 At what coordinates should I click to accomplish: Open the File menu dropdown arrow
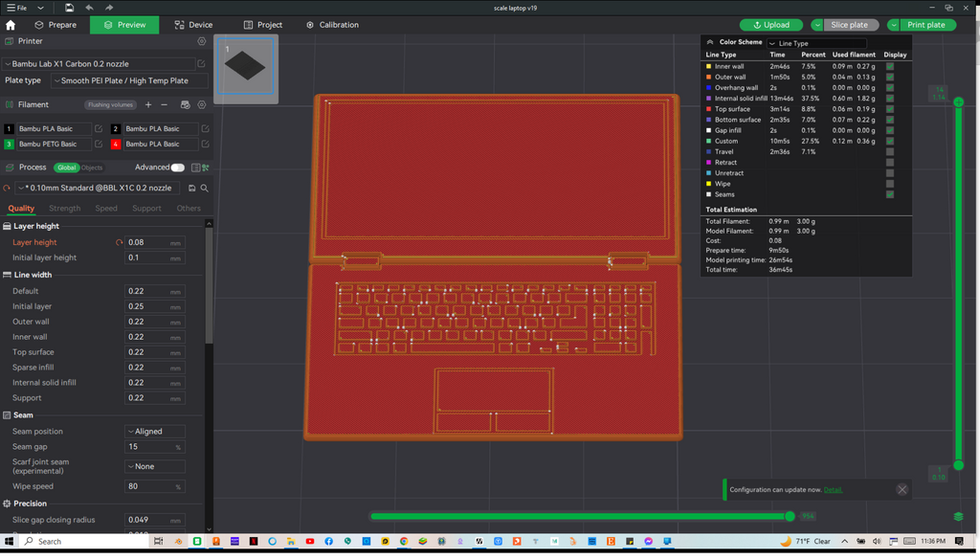(40, 8)
